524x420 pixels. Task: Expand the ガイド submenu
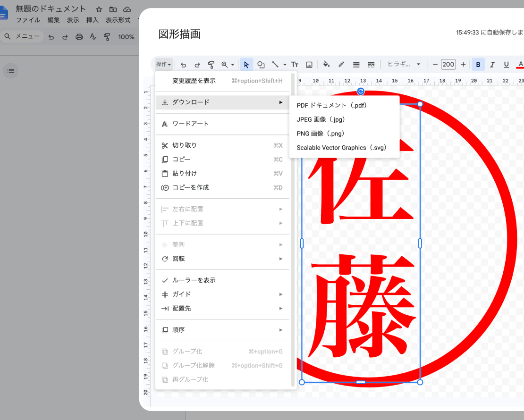[x=222, y=294]
